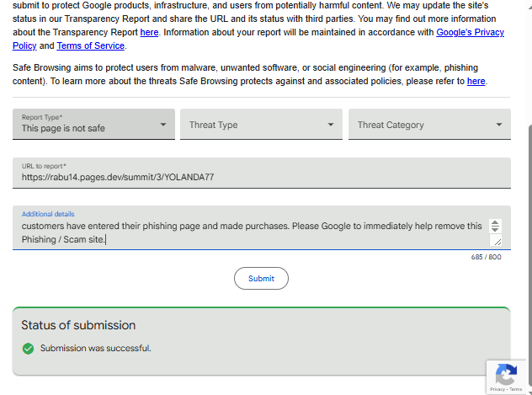This screenshot has width=532, height=395.
Task: Open Google's Privacy Policy link
Action: (469, 33)
